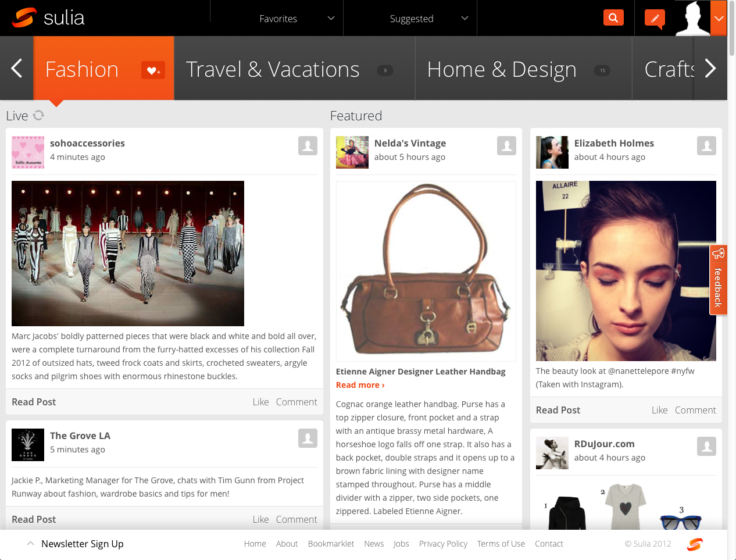
Task: Like The Grove LA post
Action: coord(261,519)
